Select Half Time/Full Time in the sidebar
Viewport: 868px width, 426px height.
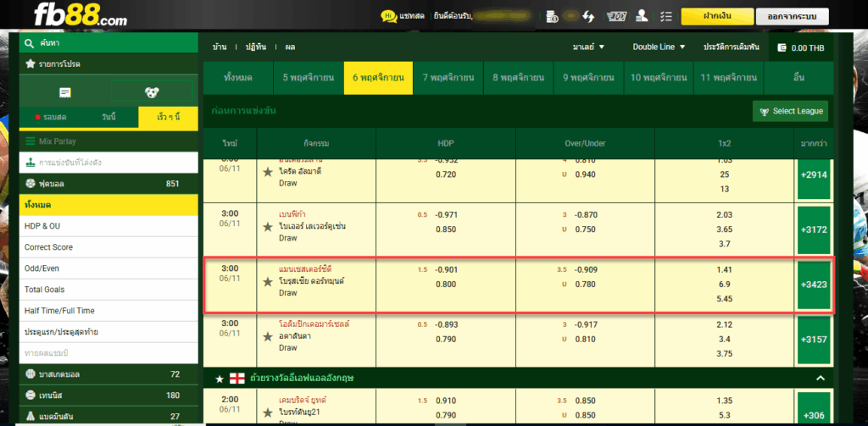click(x=108, y=311)
